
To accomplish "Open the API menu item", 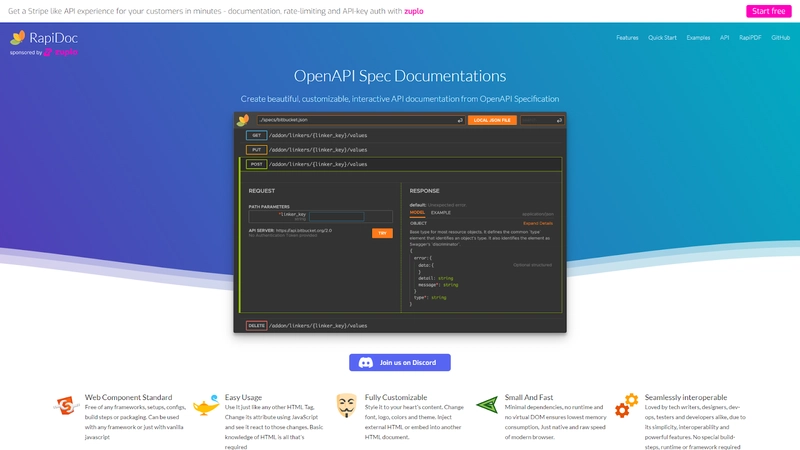I will point(724,38).
